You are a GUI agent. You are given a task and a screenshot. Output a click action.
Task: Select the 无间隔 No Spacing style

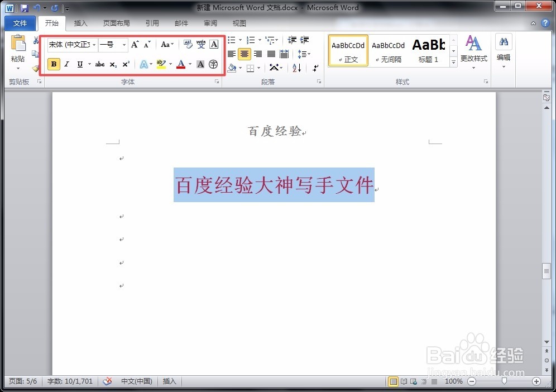point(389,51)
